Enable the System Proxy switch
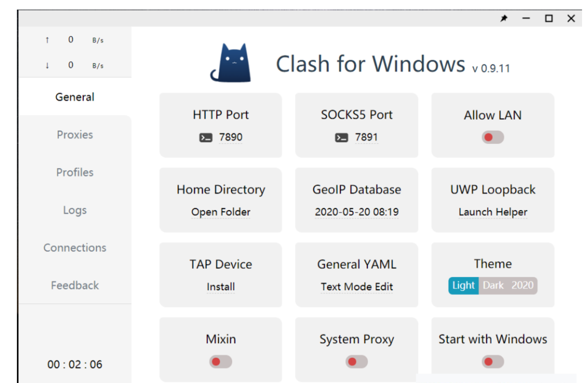Image resolution: width=588 pixels, height=383 pixels. tap(357, 362)
